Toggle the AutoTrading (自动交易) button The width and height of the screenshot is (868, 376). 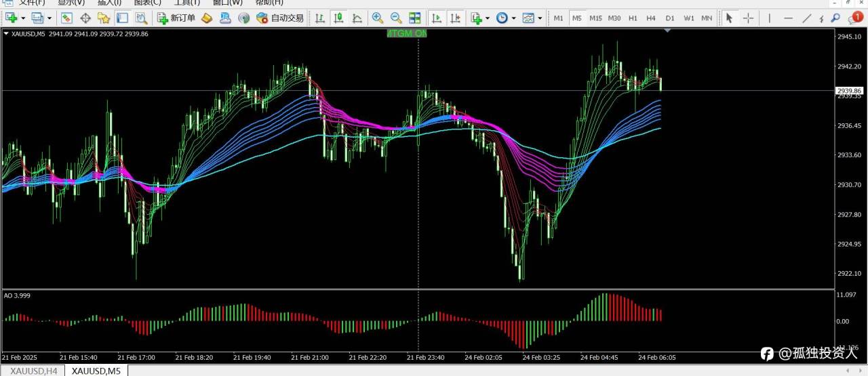[x=280, y=18]
